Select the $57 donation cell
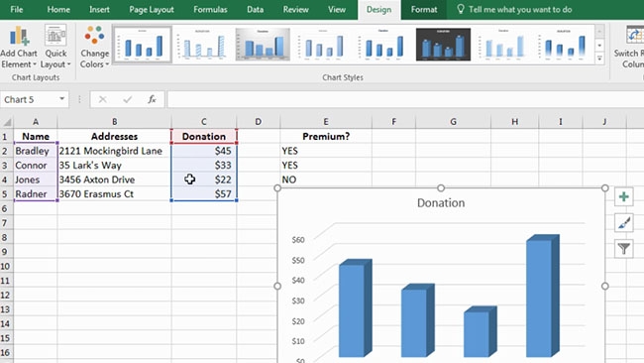 click(x=204, y=194)
